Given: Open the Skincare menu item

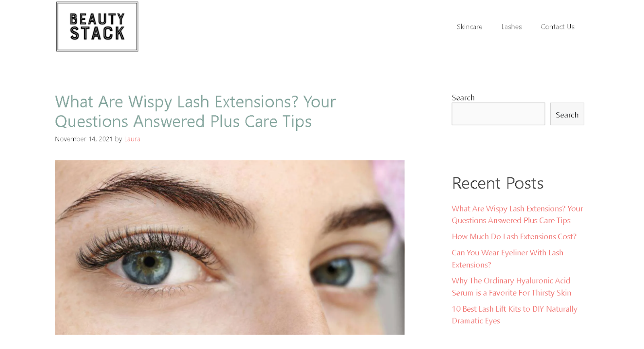Looking at the screenshot, I should click(469, 27).
